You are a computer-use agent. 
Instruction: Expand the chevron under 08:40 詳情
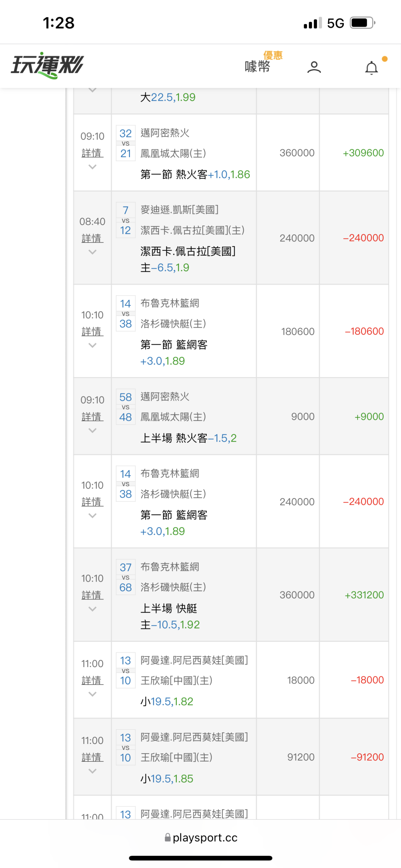click(x=92, y=252)
